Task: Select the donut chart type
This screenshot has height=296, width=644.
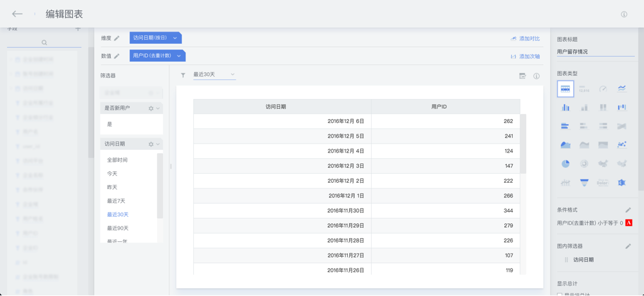Action: [584, 163]
